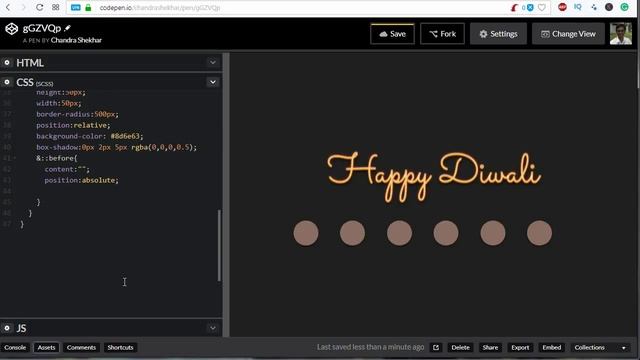This screenshot has width=640, height=360.
Task: Expand the HTML panel dropdown arrow
Action: pyautogui.click(x=213, y=62)
